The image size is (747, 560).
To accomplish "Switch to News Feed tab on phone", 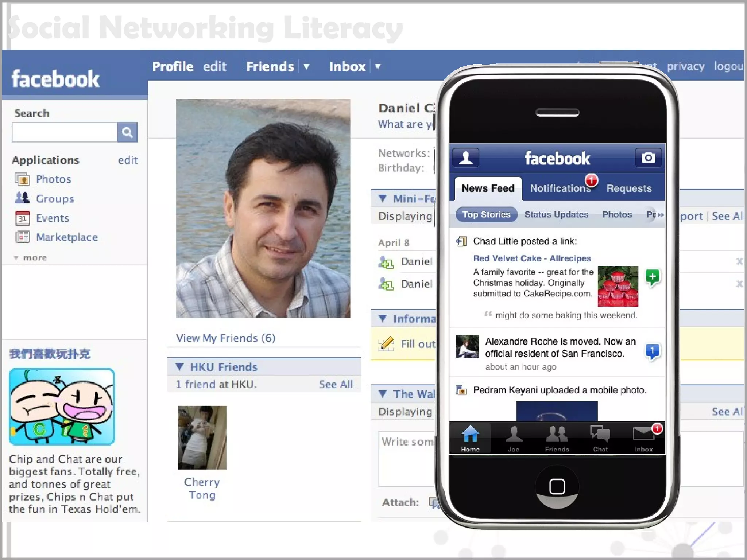I will 488,188.
